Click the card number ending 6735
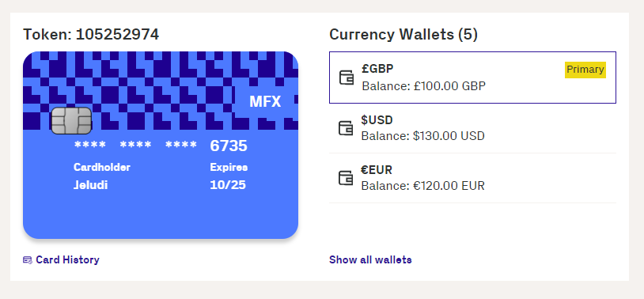This screenshot has width=644, height=299. [x=161, y=146]
